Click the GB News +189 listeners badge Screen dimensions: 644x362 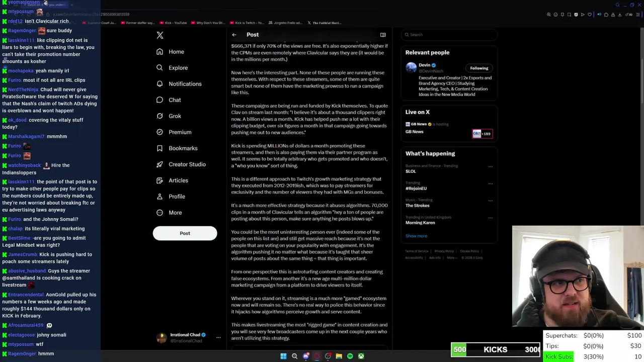coord(482,134)
